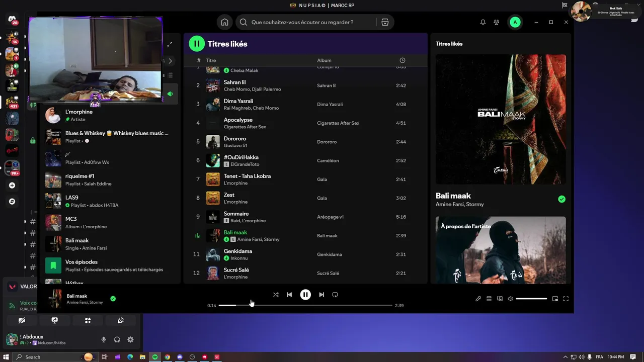644x362 pixels.
Task: Open Vos épisodes playlist
Action: click(x=110, y=265)
